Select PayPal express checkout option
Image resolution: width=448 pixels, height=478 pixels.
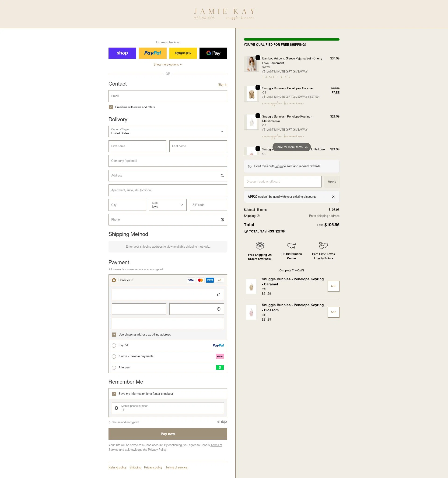pyautogui.click(x=153, y=53)
